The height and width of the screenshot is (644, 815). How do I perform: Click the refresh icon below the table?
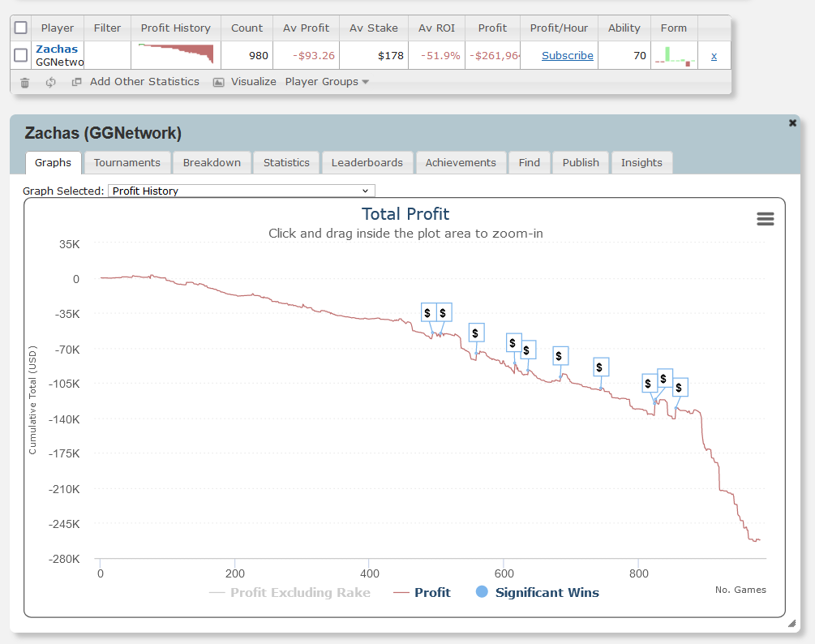coord(50,82)
